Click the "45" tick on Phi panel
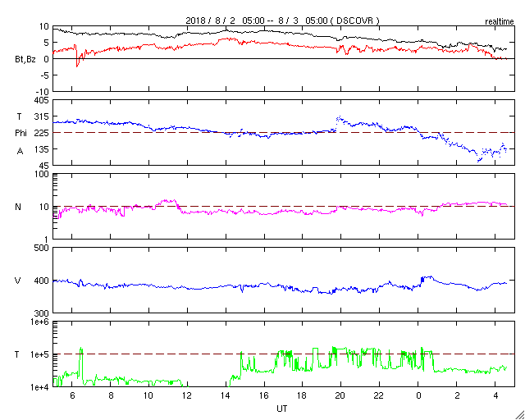The image size is (525, 420). (x=44, y=166)
